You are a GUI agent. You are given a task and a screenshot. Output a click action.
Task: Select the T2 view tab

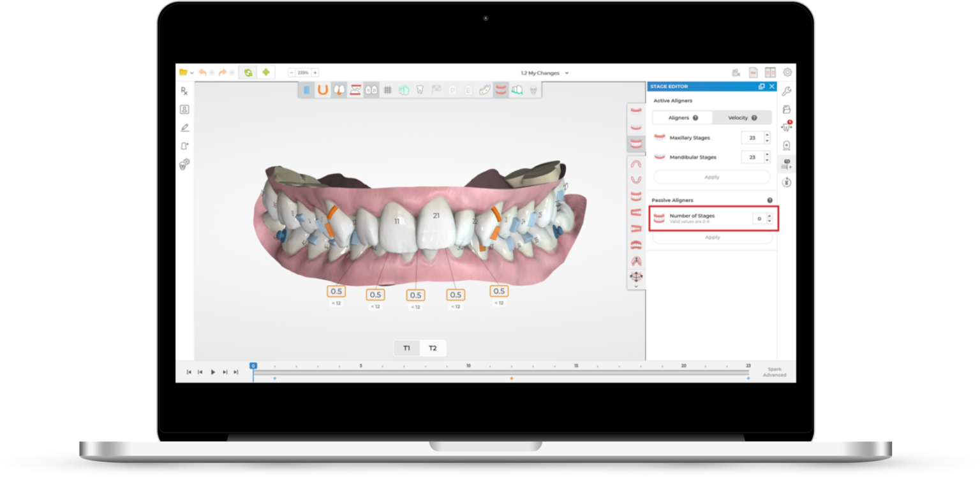pyautogui.click(x=434, y=348)
